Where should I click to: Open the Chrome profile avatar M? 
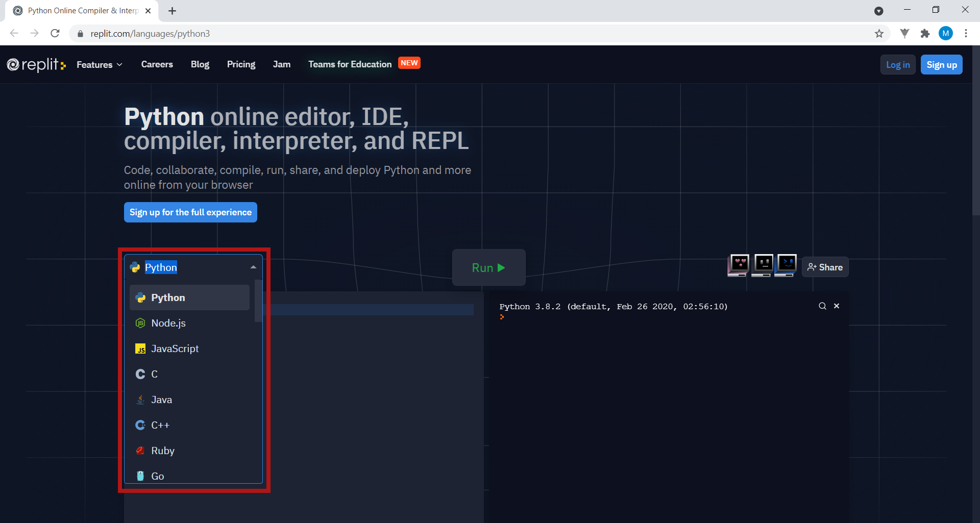[945, 34]
